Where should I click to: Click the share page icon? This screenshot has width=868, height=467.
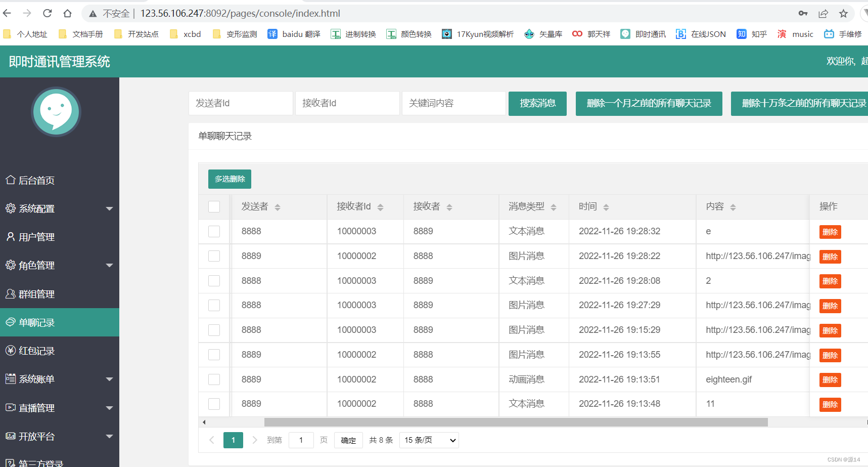823,13
